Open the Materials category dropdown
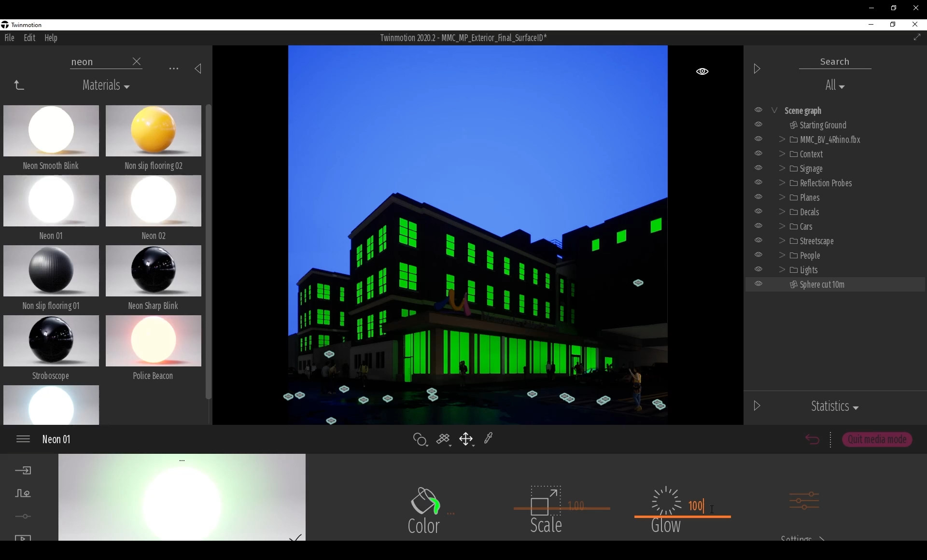Screen dimensions: 927x560 coord(106,86)
